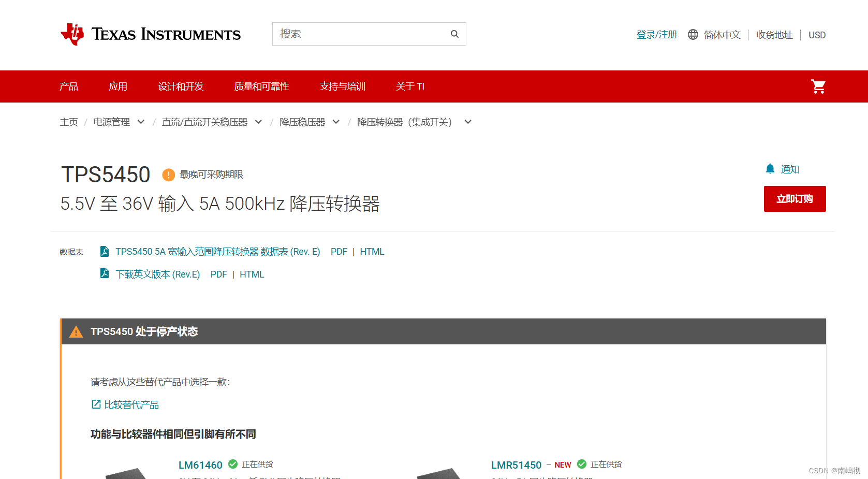Open the HTML version of the datasheet

(x=372, y=251)
